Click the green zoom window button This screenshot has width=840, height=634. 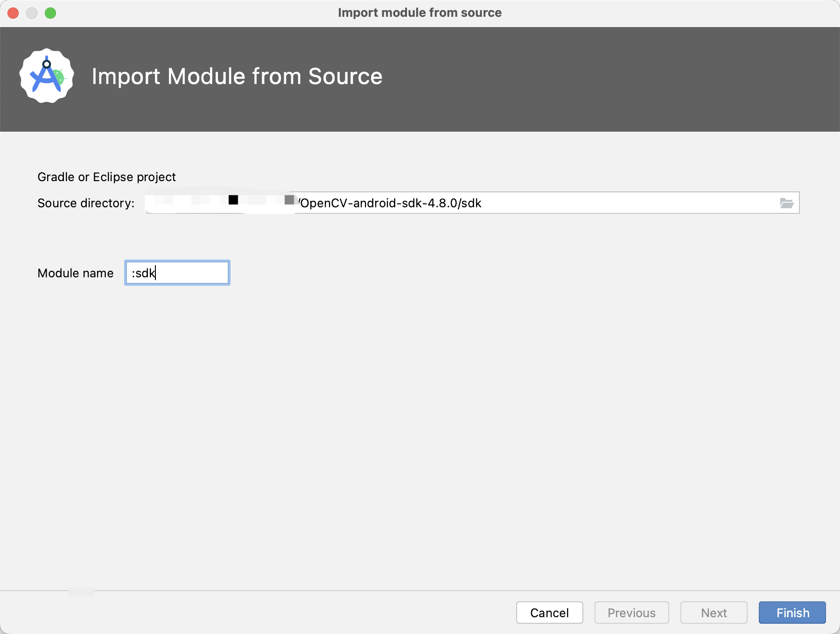50,13
